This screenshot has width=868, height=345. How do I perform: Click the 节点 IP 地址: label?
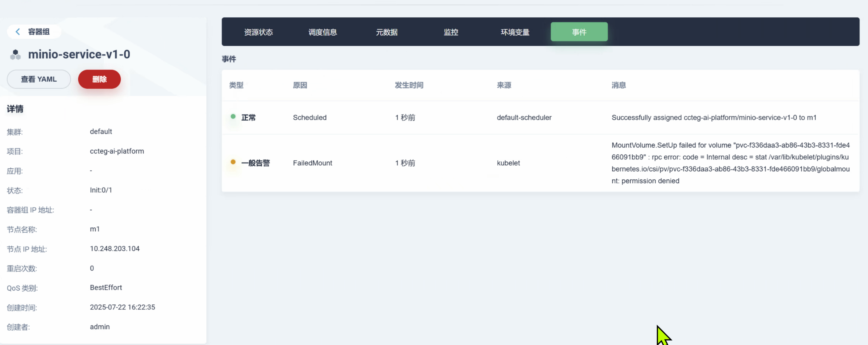[x=27, y=249]
